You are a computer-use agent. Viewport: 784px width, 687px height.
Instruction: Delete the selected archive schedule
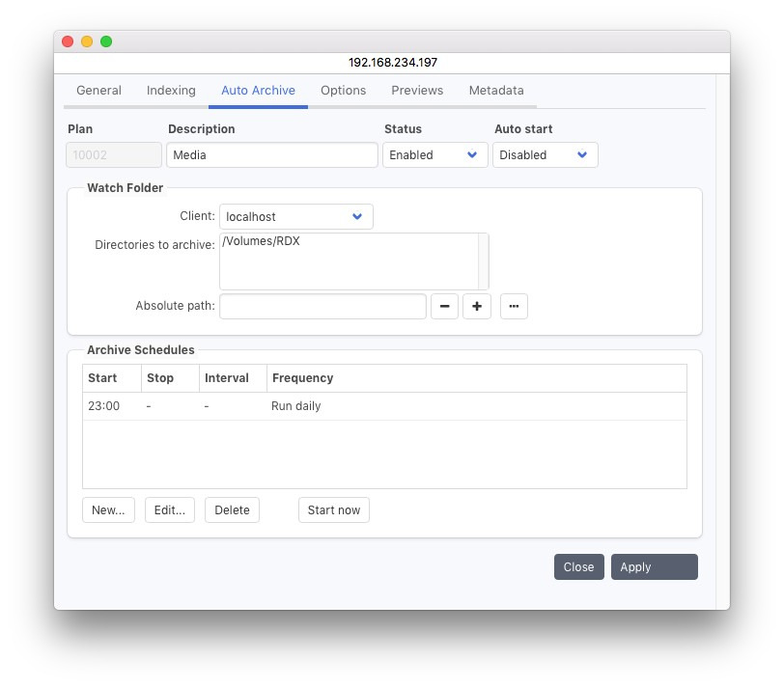[232, 510]
